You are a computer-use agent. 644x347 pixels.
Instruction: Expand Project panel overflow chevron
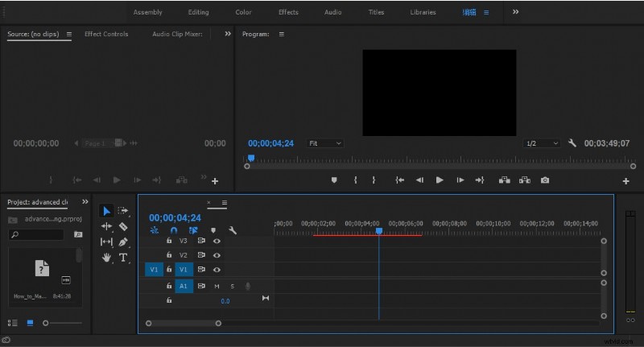[x=85, y=201]
